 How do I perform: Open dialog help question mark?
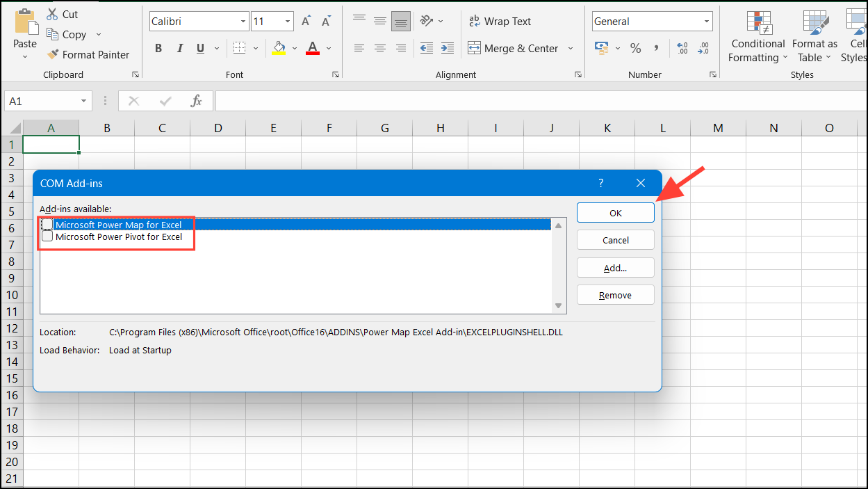pos(601,183)
